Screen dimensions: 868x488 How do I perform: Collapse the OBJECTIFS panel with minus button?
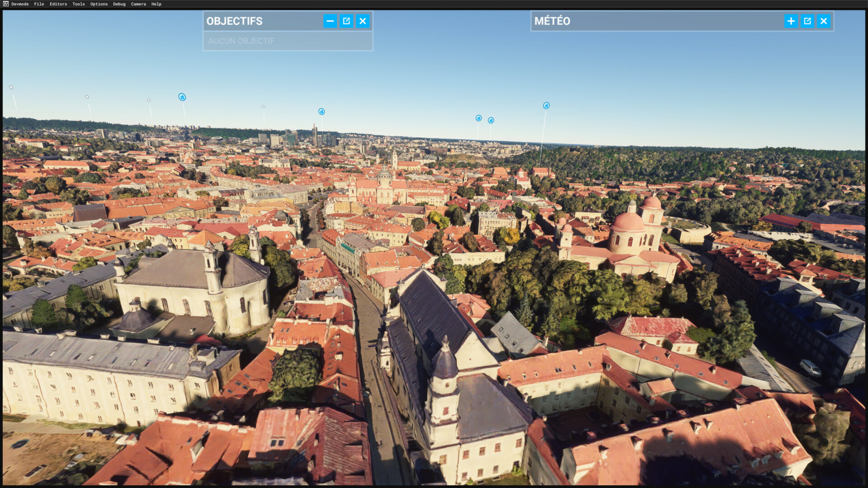[x=330, y=21]
